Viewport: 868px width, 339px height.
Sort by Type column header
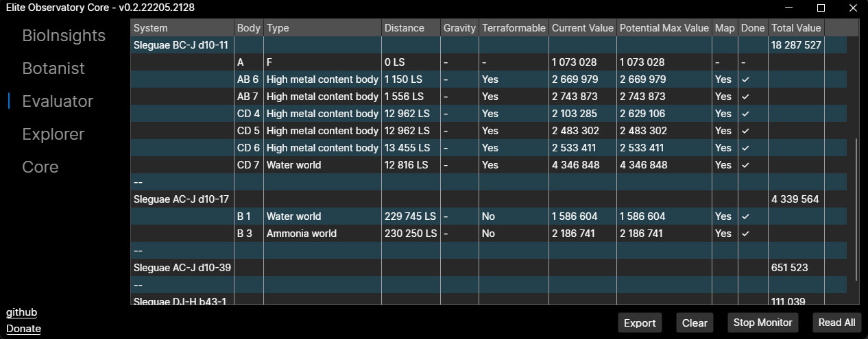[x=322, y=28]
